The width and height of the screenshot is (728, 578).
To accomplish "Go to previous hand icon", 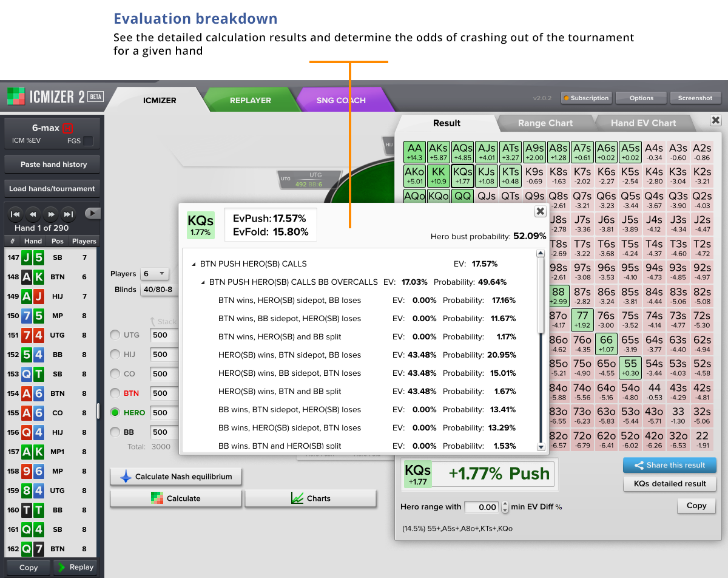I will click(x=33, y=214).
